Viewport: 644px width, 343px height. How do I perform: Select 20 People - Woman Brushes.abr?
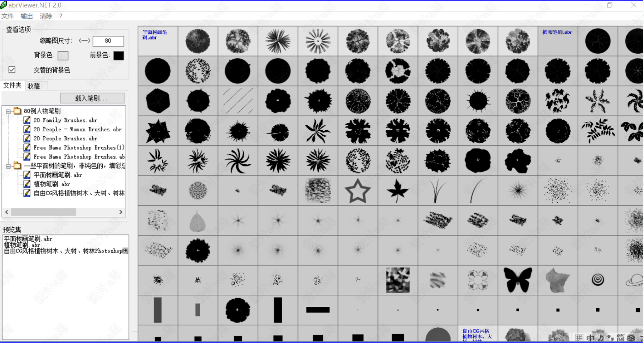point(77,129)
